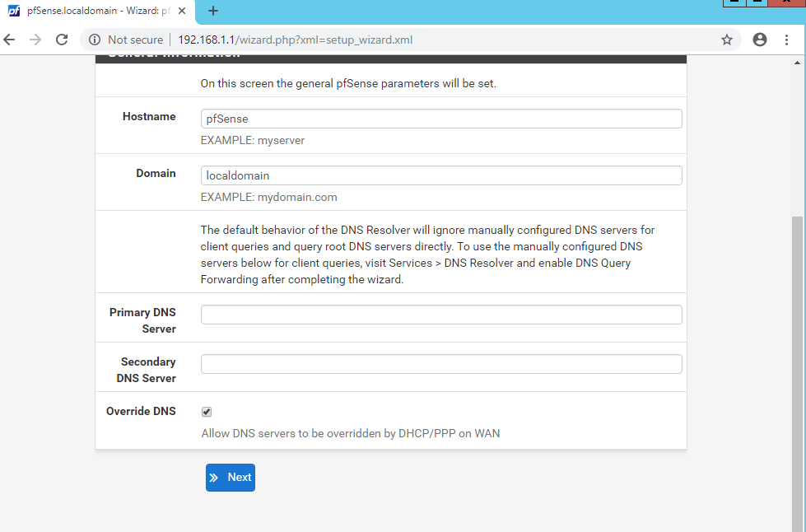Open the Chrome profile avatar
The image size is (806, 532).
tap(760, 40)
